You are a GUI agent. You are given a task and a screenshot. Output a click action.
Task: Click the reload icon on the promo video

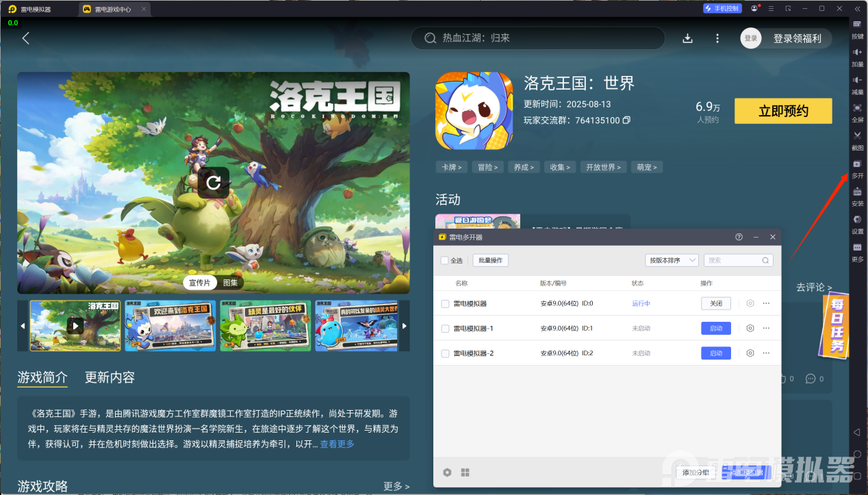coord(214,183)
